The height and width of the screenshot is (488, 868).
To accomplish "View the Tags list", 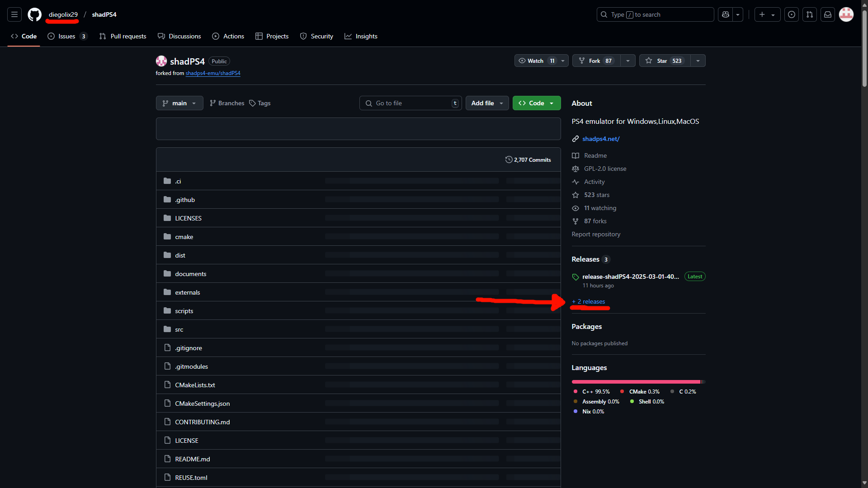I will [x=260, y=103].
